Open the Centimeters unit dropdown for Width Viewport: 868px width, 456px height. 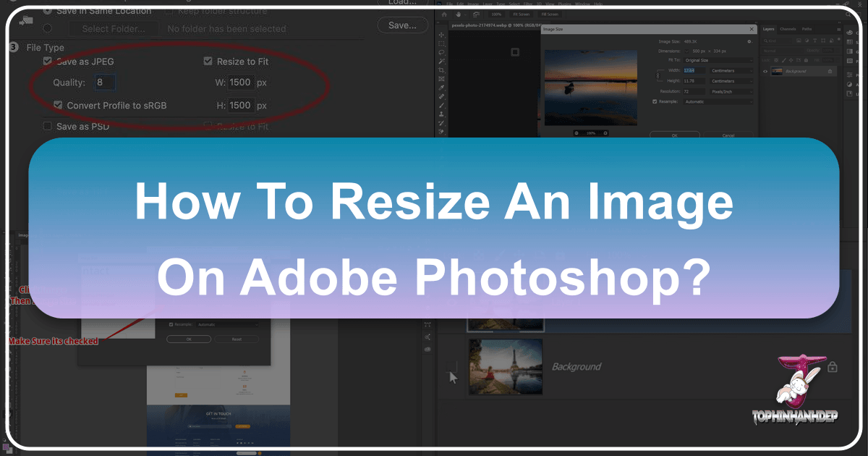click(732, 71)
